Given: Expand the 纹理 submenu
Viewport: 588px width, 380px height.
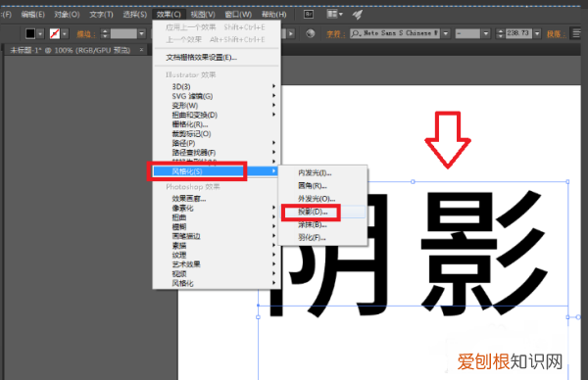Looking at the screenshot, I should [217, 255].
